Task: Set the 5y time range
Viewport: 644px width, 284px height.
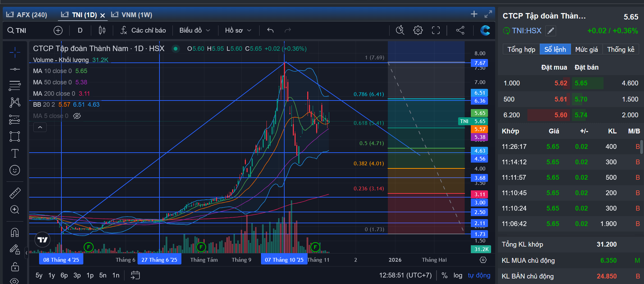Action: (39, 275)
